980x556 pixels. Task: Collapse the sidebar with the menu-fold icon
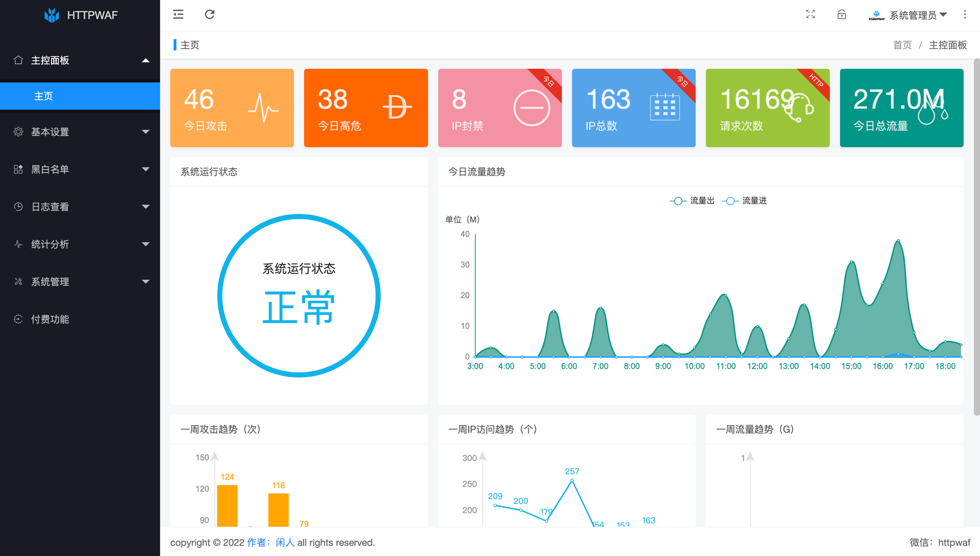pyautogui.click(x=178, y=15)
